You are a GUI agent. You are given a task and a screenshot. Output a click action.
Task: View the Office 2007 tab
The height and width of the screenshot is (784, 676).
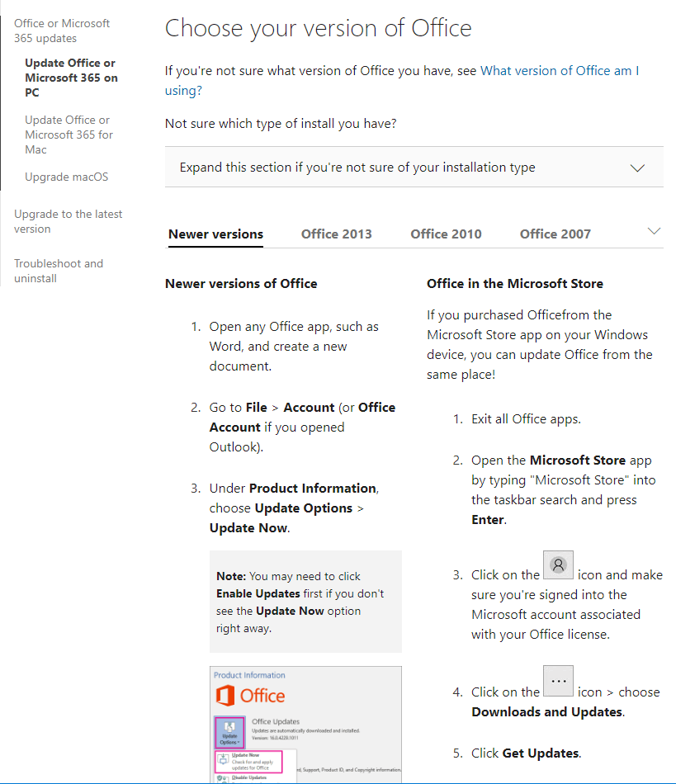(555, 234)
